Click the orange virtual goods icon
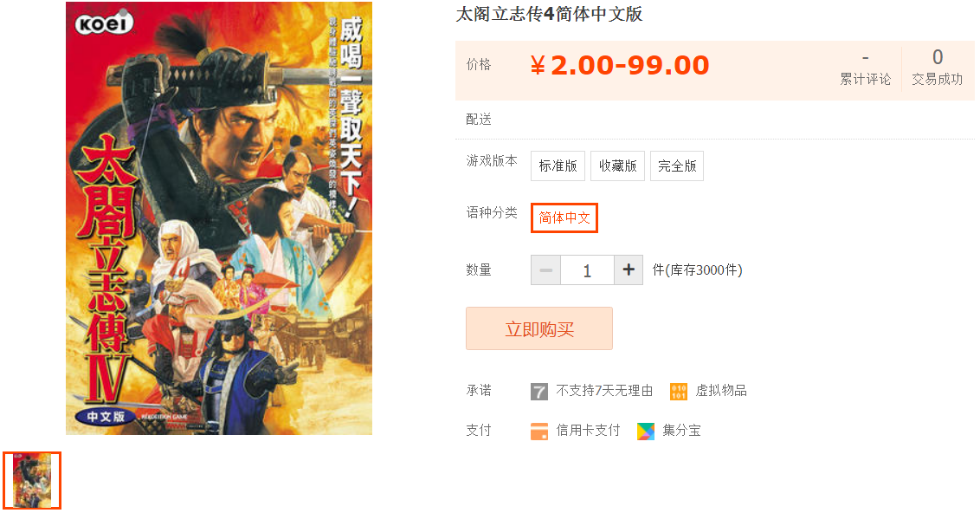Screen dimensions: 980x513 (679, 392)
